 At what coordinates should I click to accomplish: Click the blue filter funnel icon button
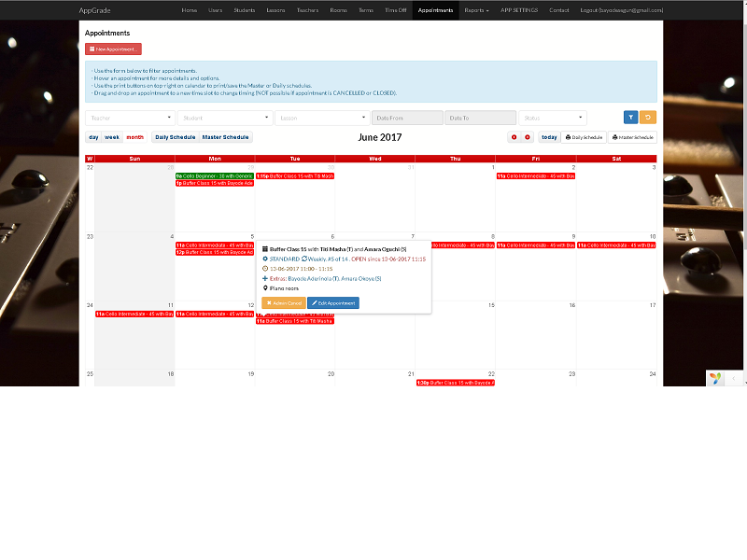[x=630, y=118]
